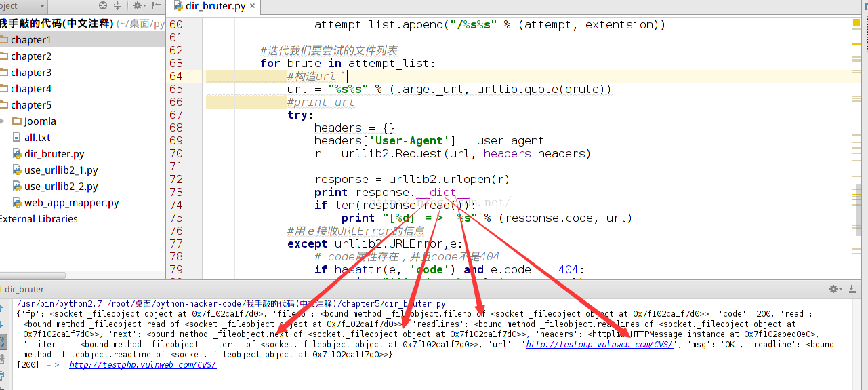Click the 'try:' keyword on line 67
868x390 pixels.
301,115
